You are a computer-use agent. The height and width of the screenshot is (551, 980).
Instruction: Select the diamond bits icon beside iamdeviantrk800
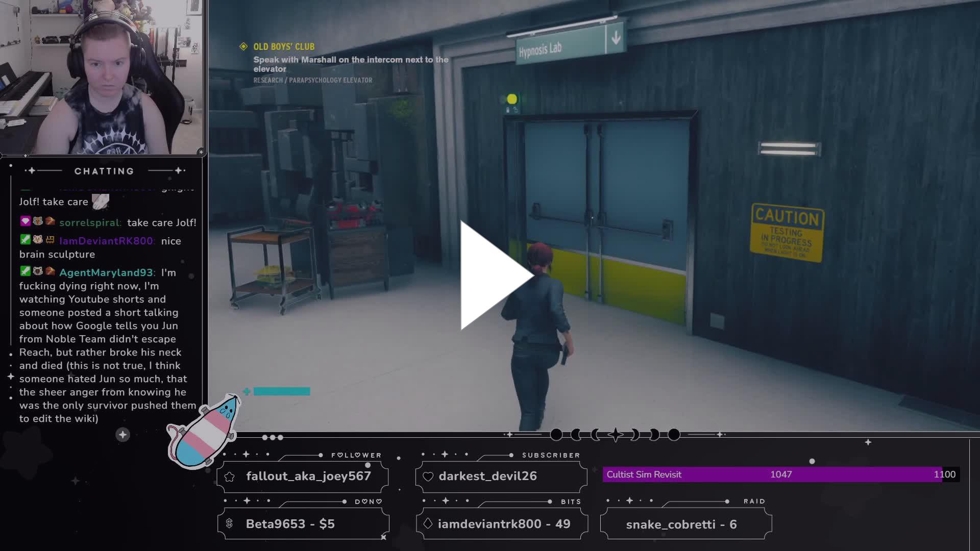click(427, 523)
